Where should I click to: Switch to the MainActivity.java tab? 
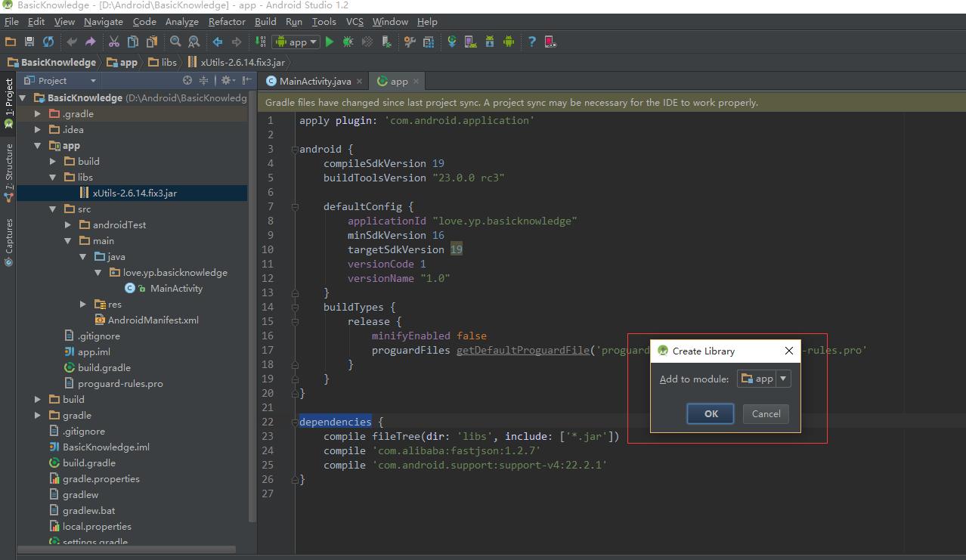coord(314,81)
